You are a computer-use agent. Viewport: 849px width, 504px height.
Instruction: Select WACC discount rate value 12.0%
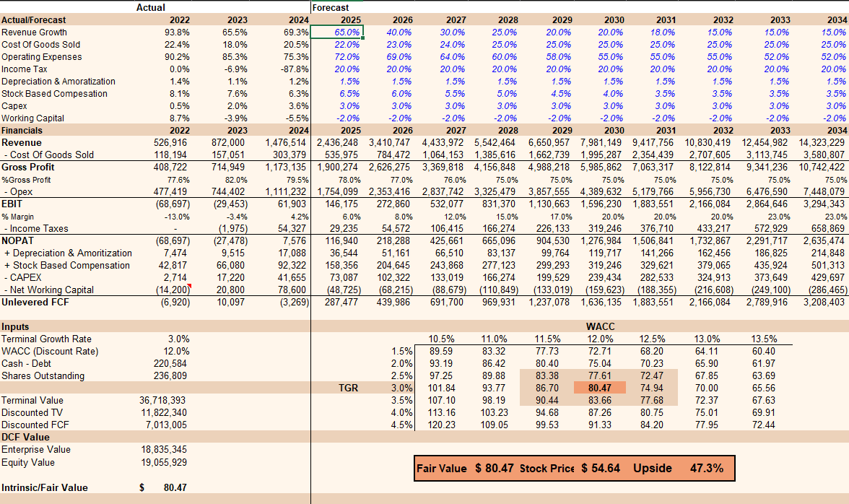[x=176, y=352]
